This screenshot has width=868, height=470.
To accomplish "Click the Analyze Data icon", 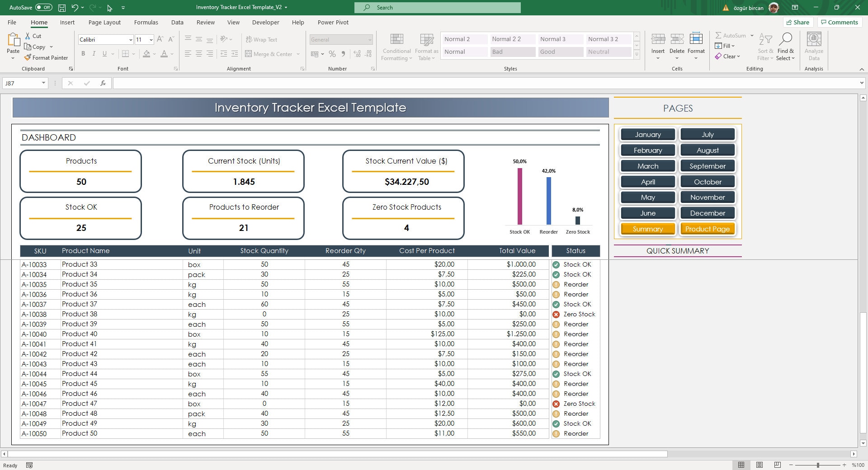I will [814, 45].
